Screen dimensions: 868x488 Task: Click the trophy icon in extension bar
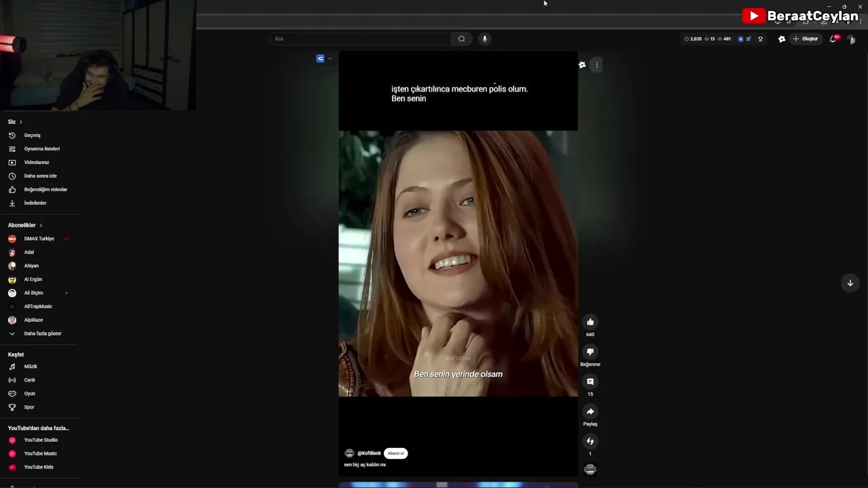760,39
